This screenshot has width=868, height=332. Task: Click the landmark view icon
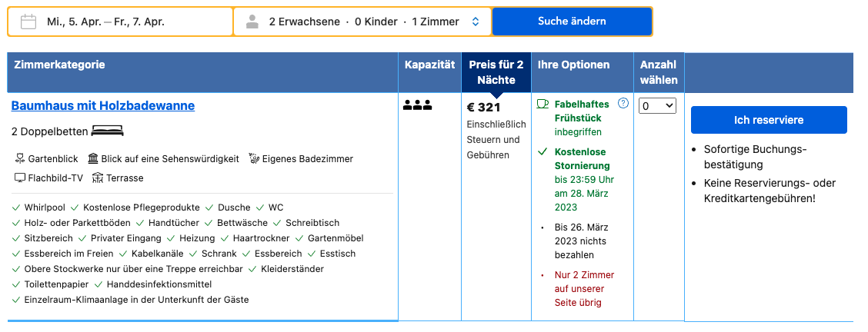(93, 158)
